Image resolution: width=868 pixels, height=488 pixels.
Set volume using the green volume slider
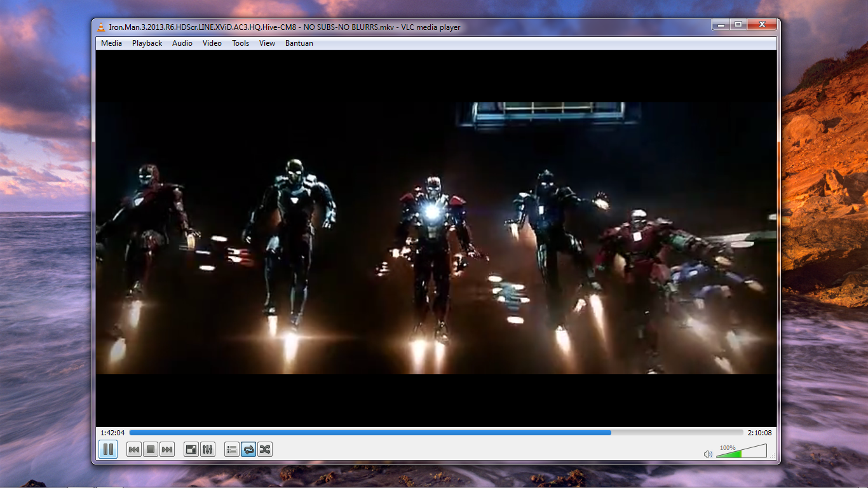pos(742,452)
